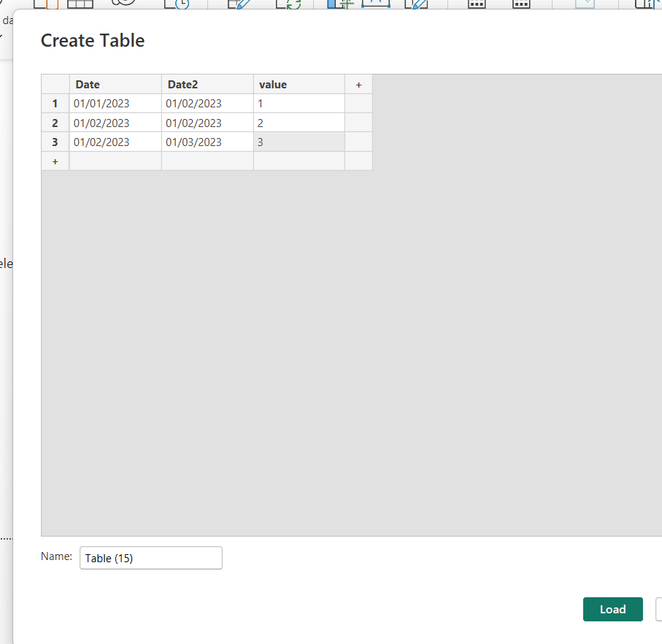Click the Date2 cell in row 1
This screenshot has height=644, width=662.
(207, 104)
